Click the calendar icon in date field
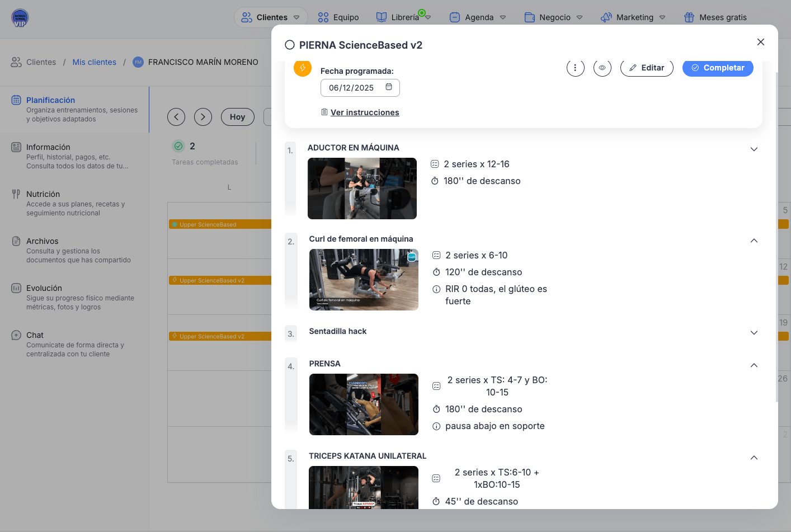This screenshot has width=791, height=532. 389,87
